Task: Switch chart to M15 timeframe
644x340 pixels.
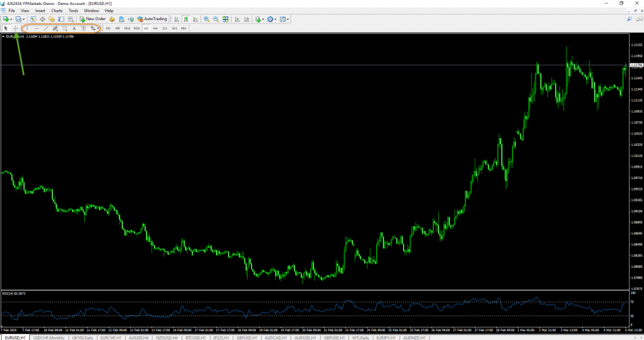Action: [127, 28]
